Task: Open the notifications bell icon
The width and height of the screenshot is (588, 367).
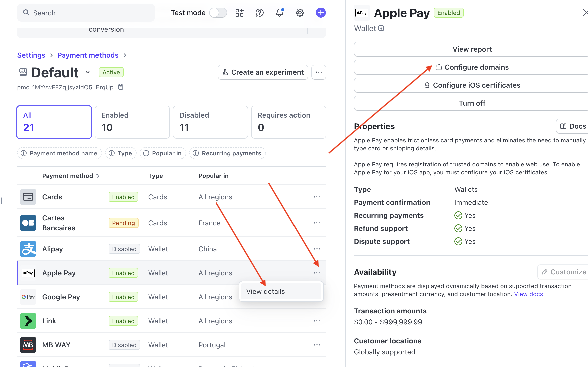Action: pos(280,13)
